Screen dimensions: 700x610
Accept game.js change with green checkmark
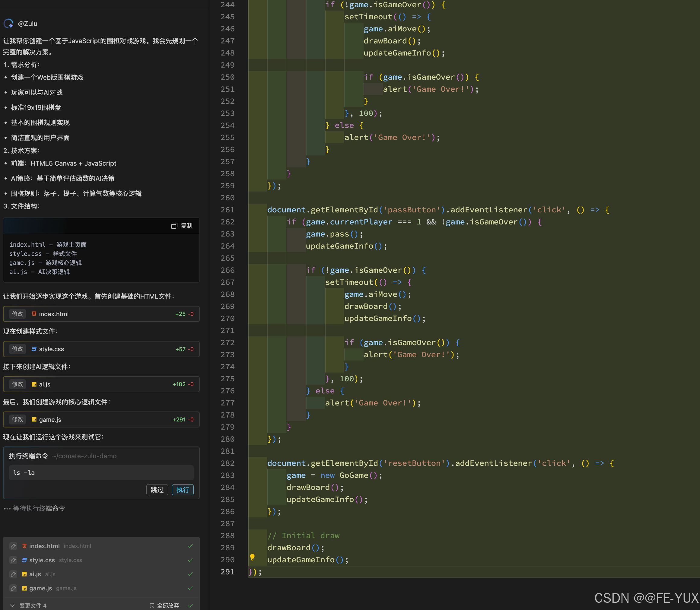point(190,588)
